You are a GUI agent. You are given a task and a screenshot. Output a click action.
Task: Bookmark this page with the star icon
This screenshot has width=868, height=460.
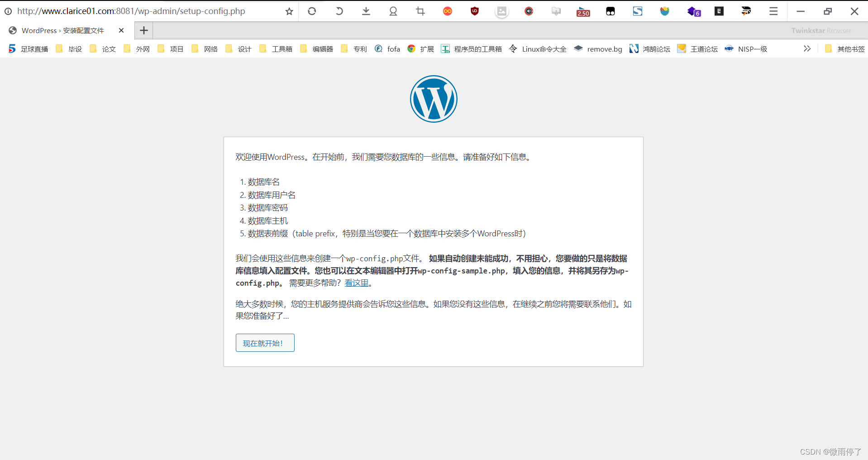point(289,11)
